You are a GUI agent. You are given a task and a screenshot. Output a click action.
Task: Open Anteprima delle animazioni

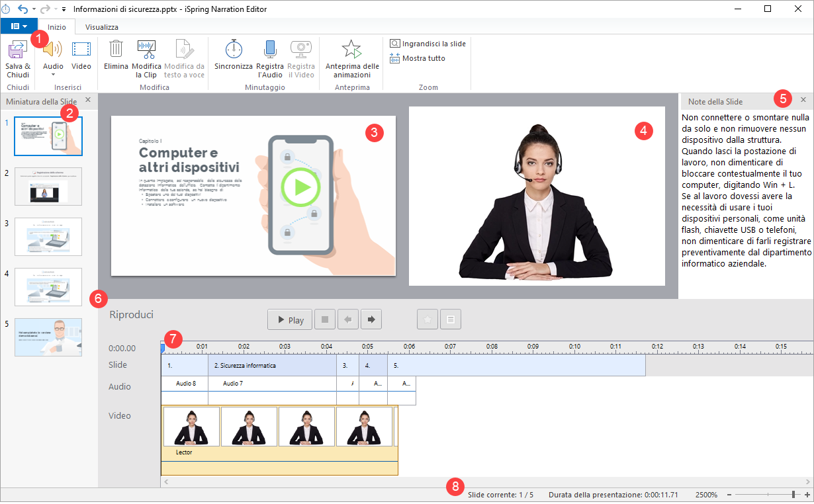click(x=352, y=50)
